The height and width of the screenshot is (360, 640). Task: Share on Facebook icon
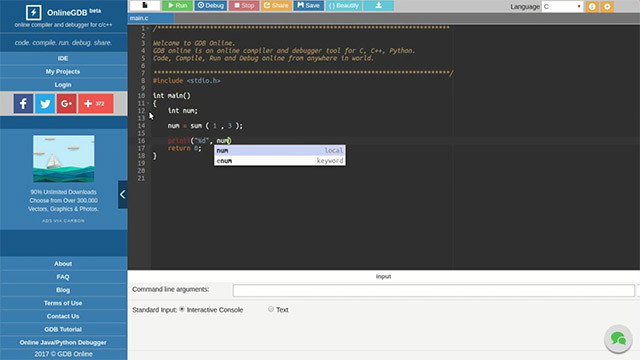(23, 104)
